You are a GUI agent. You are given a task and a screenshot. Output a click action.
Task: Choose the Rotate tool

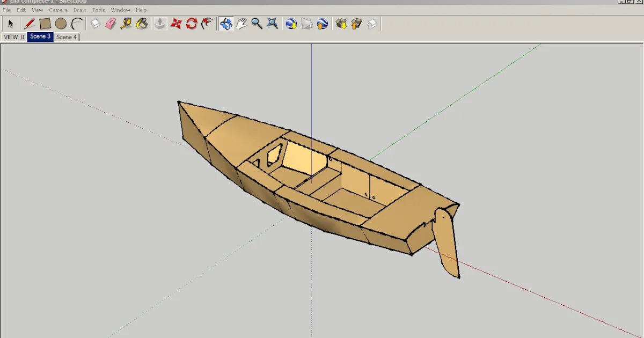pyautogui.click(x=192, y=24)
